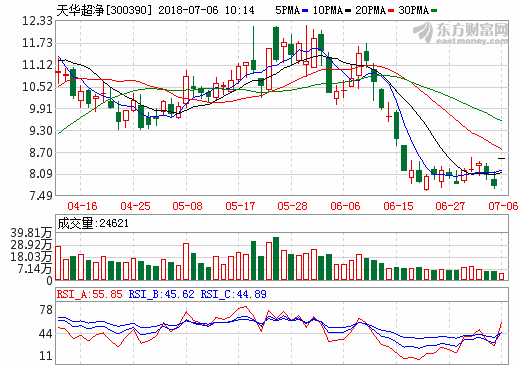This screenshot has height=365, width=520.
Task: Click the 8.70 price axis label
Action: (41, 153)
